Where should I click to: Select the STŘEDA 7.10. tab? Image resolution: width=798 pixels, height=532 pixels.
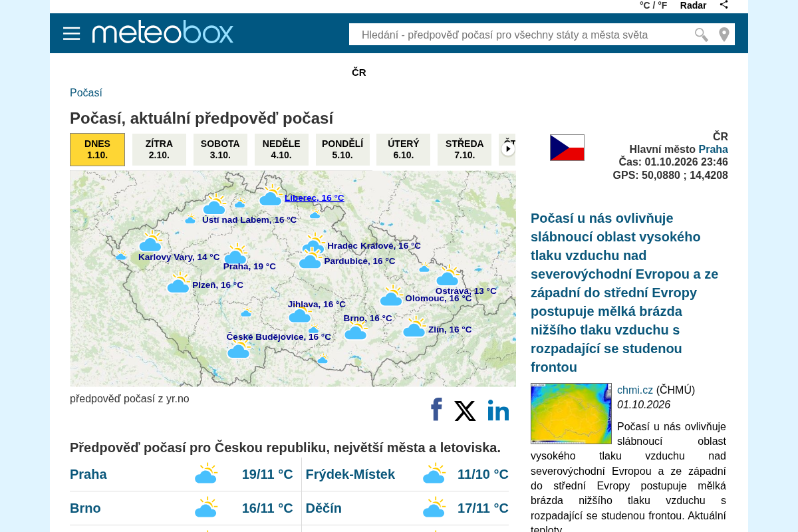[464, 150]
